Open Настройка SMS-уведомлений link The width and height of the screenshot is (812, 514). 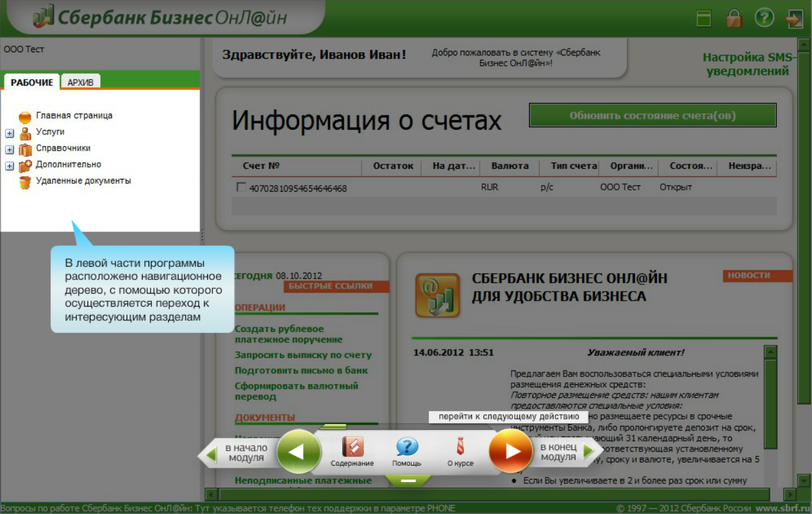748,64
